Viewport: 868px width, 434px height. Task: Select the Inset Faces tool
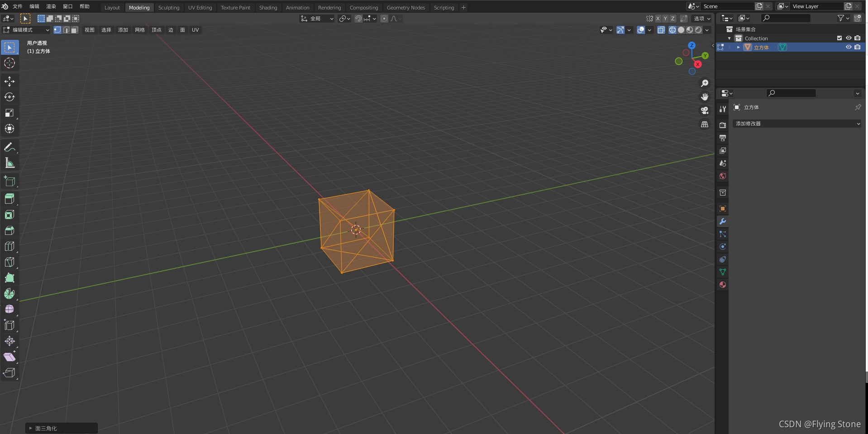click(10, 215)
